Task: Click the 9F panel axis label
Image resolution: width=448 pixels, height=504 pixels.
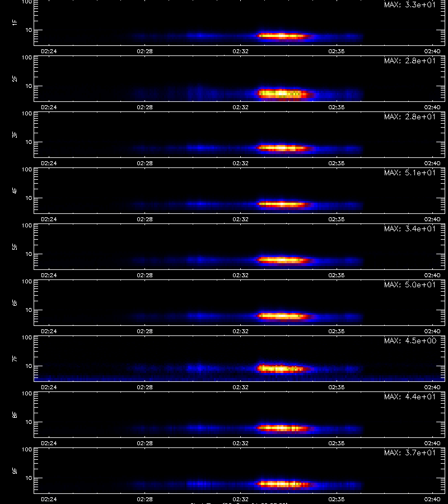Action: coord(15,470)
